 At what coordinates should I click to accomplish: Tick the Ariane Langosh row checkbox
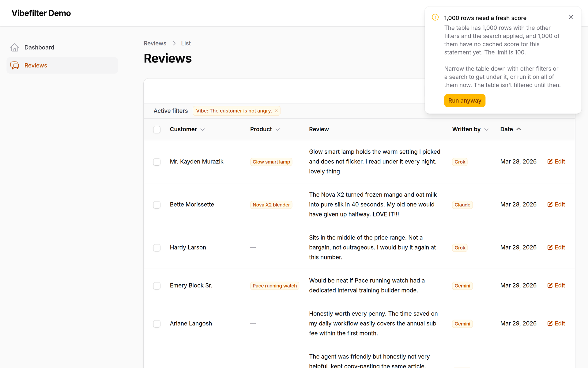pyautogui.click(x=157, y=324)
